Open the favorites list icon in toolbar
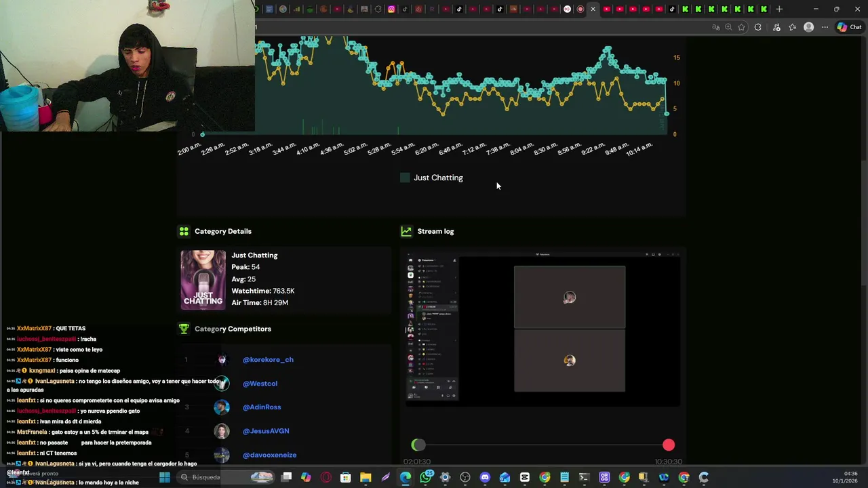The image size is (868, 488). click(792, 27)
